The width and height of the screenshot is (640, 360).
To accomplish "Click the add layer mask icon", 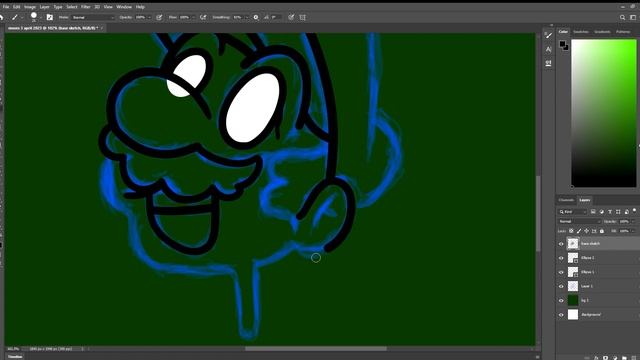I will coord(605,358).
